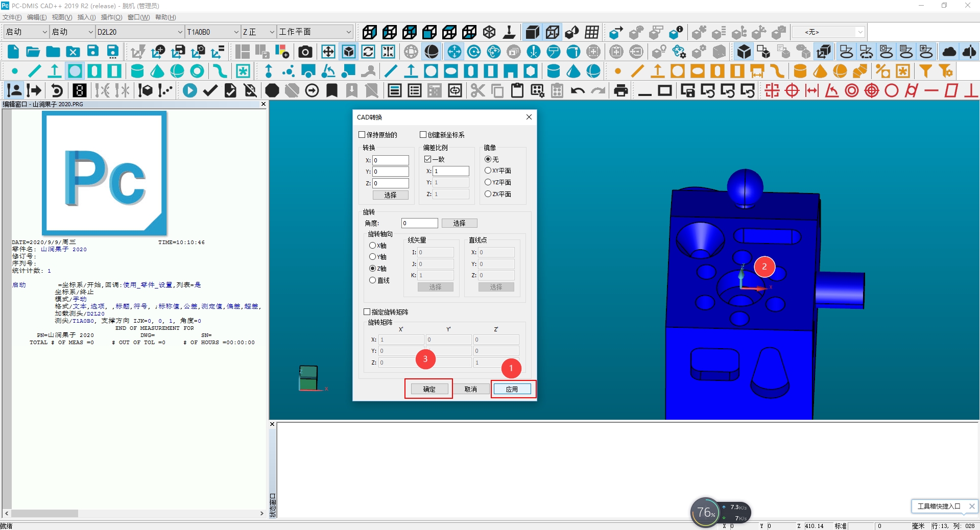The width and height of the screenshot is (980, 530).
Task: Open the 操作(O) menu
Action: 111,17
